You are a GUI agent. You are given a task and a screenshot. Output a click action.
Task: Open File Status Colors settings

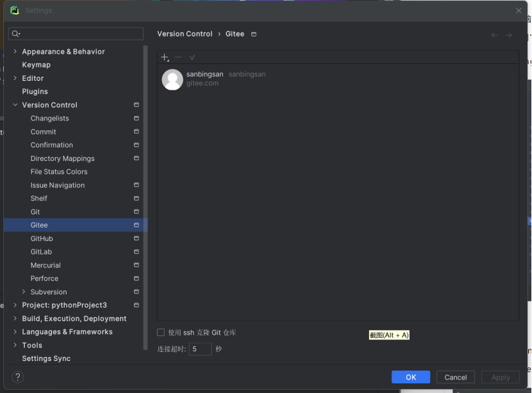(59, 172)
